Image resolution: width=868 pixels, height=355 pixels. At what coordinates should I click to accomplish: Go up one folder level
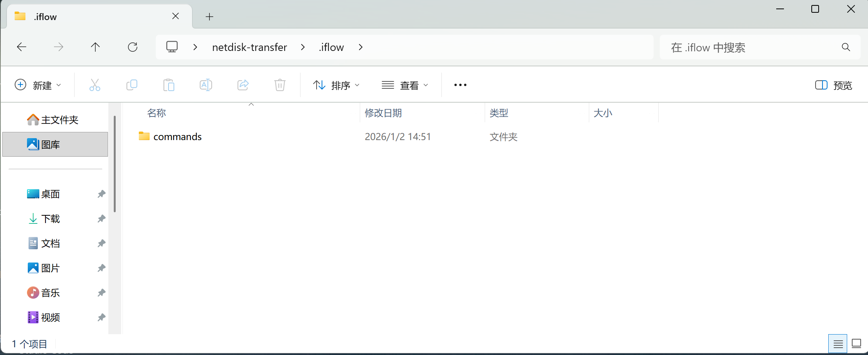point(95,47)
